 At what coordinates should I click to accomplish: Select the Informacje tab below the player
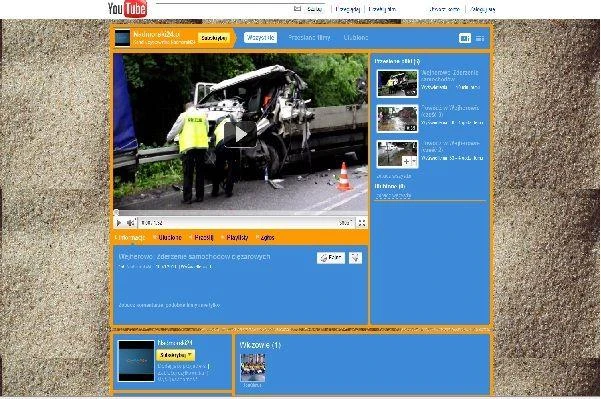click(130, 238)
